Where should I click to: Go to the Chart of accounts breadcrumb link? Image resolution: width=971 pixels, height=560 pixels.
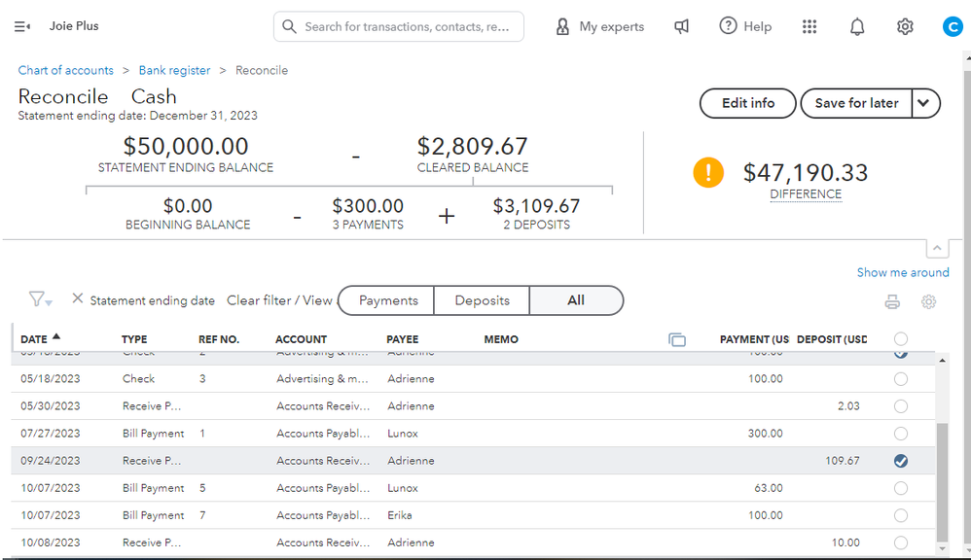66,70
